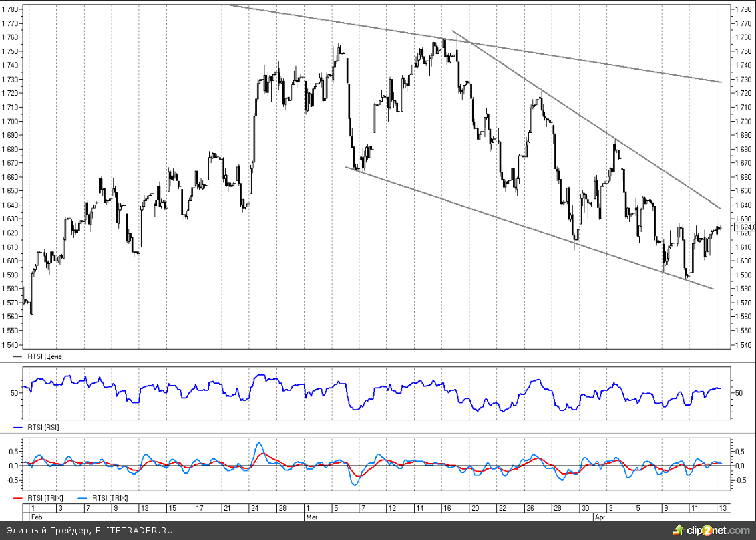Click date 30 on the time axis
The width and height of the screenshot is (756, 540).
(x=585, y=508)
